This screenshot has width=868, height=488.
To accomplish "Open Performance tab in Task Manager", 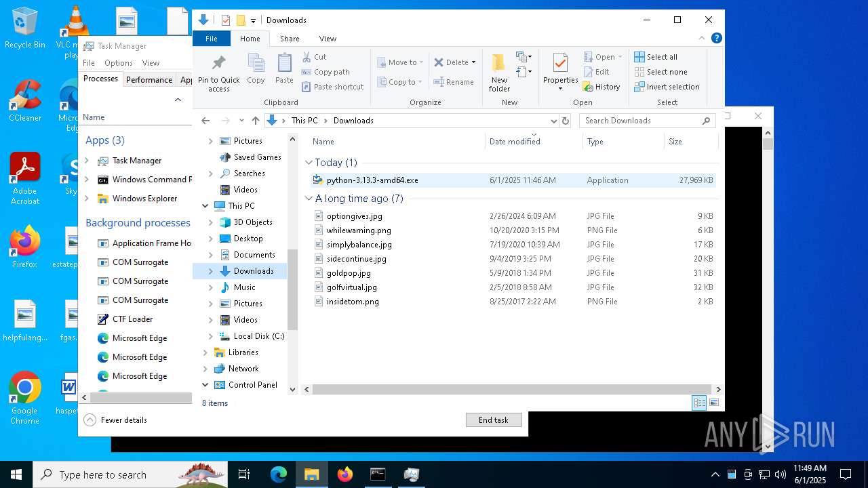I will coord(149,79).
